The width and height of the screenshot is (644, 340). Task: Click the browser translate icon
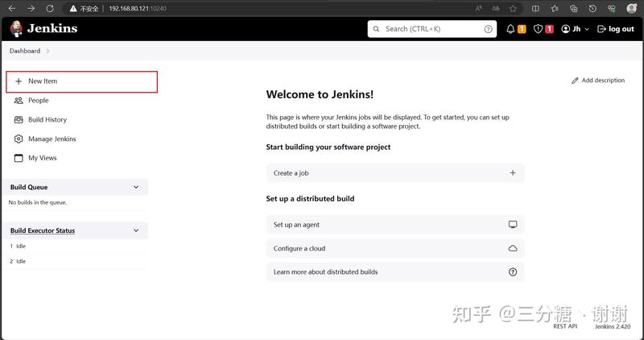coord(496,8)
